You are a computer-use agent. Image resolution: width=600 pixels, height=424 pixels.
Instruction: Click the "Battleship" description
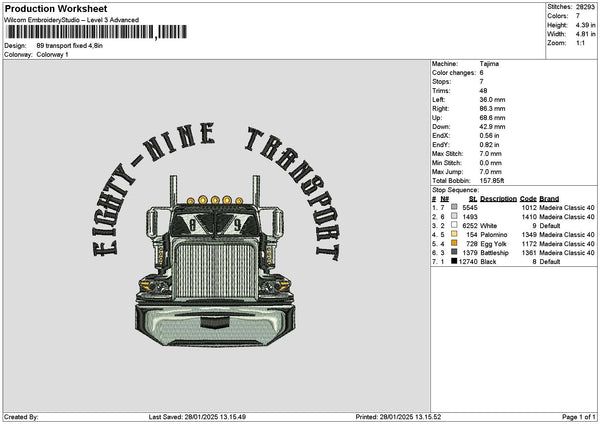click(495, 253)
